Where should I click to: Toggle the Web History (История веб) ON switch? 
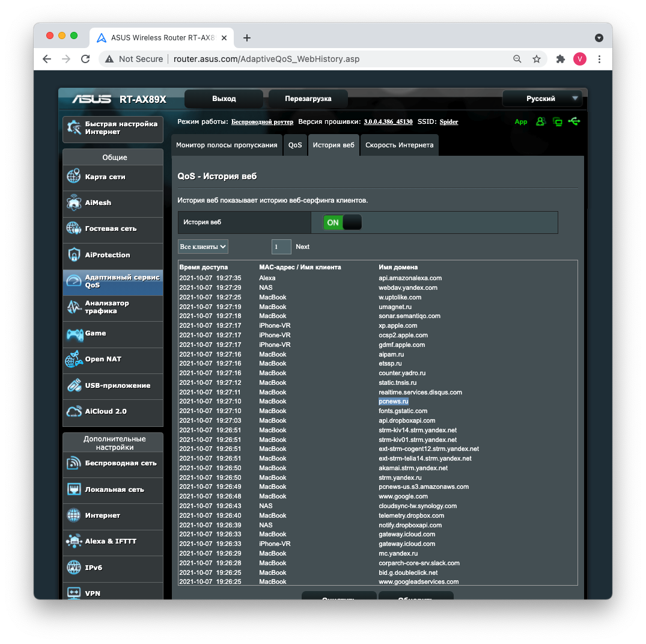click(x=343, y=222)
